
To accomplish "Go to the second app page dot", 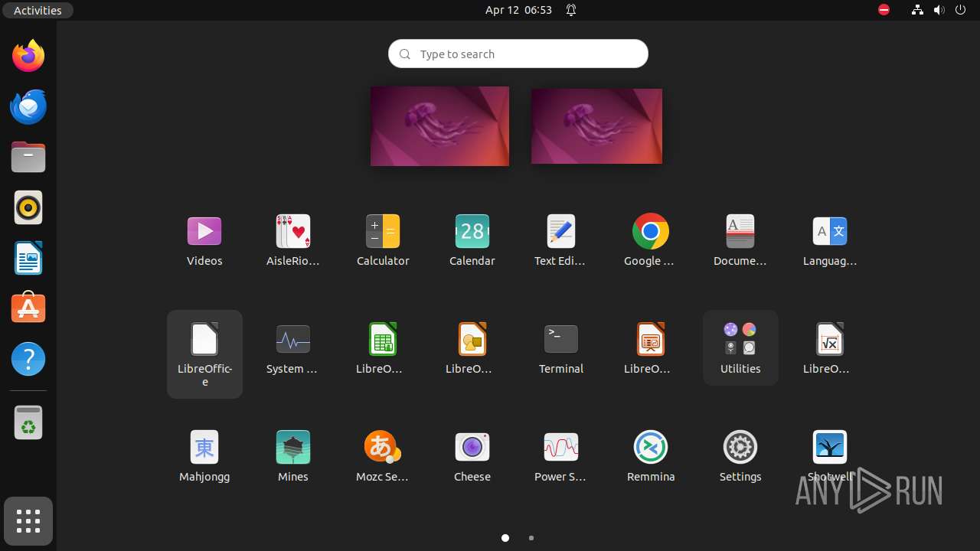I will (x=531, y=538).
